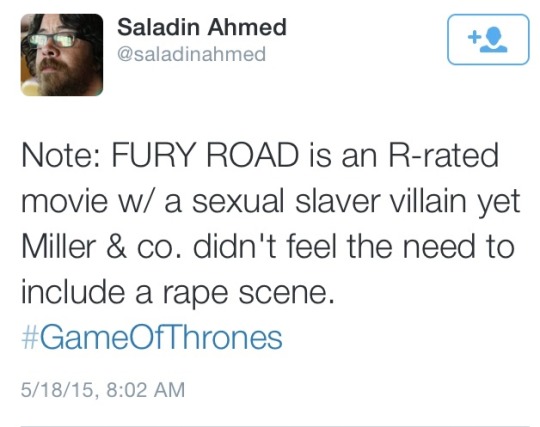The height and width of the screenshot is (427, 540).
Task: Click the words FURY ROAD in the tweet
Action: (205, 155)
